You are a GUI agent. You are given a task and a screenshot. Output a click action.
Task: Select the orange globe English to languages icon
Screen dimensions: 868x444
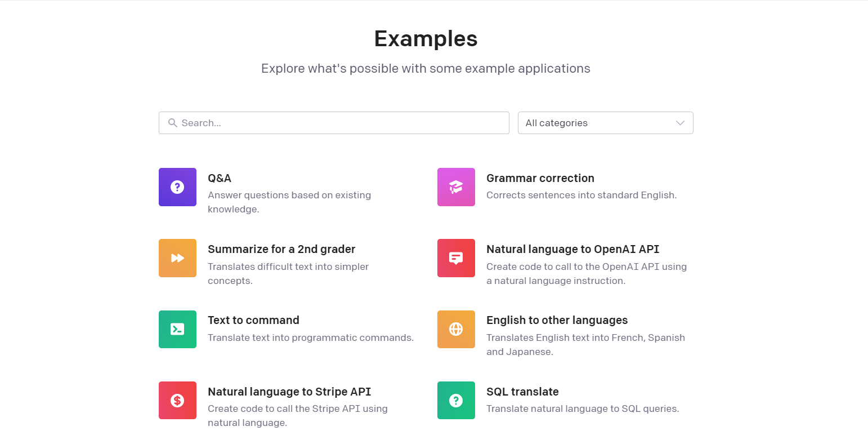point(456,329)
